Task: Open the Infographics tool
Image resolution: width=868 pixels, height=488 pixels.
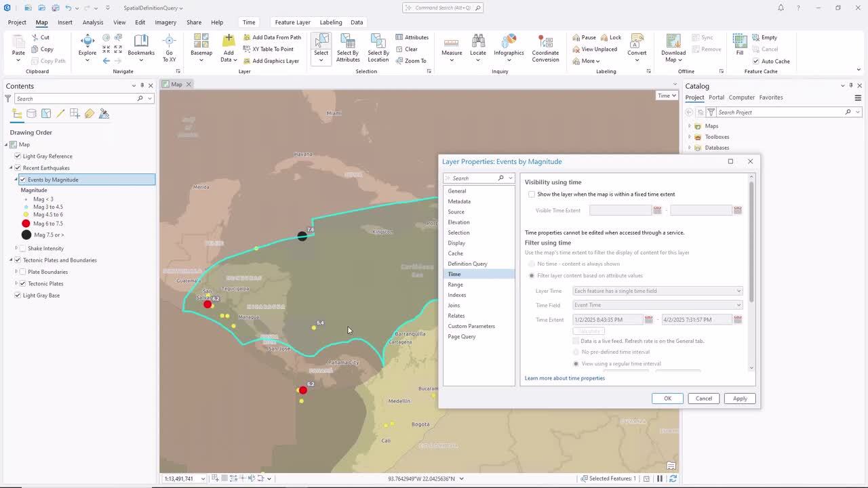Action: click(x=509, y=42)
